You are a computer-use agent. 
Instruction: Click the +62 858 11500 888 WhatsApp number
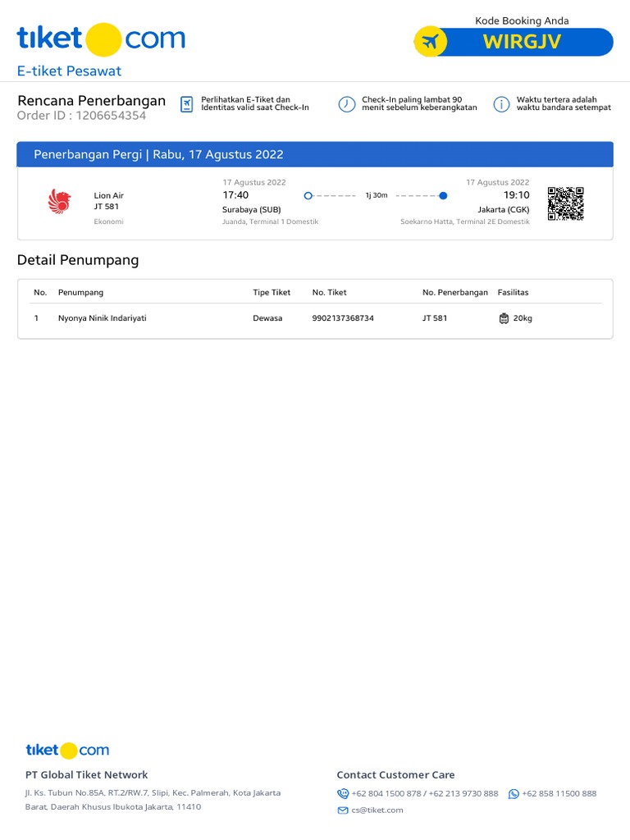coord(559,793)
